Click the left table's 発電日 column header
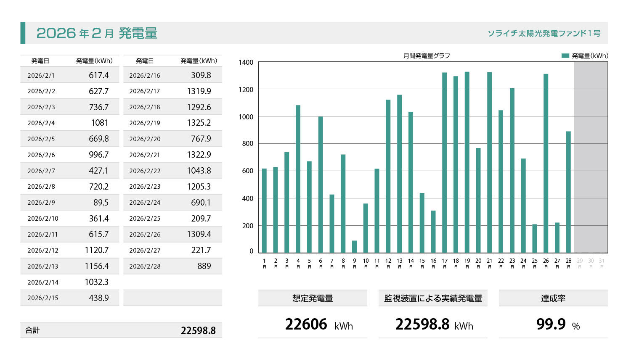The width and height of the screenshot is (631, 364). pyautogui.click(x=40, y=61)
